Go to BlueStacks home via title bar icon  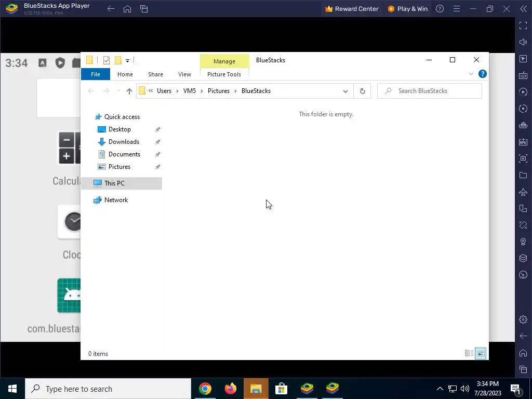point(127,9)
